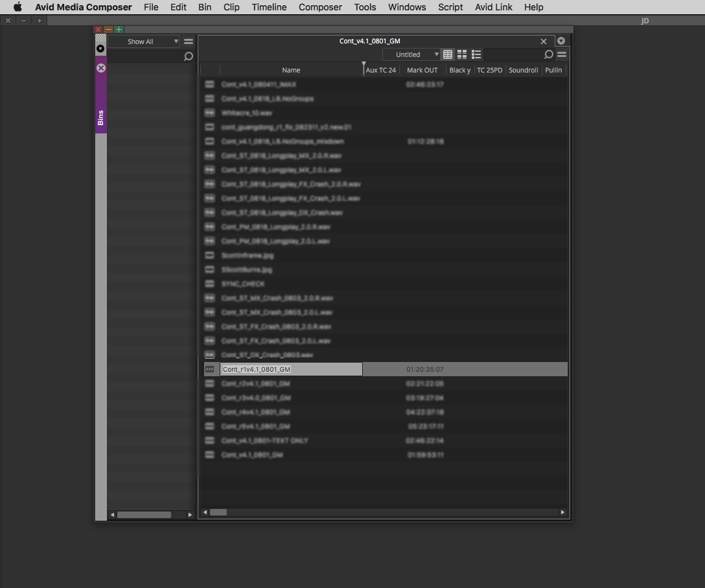Click the Soundroll column header

pos(524,70)
